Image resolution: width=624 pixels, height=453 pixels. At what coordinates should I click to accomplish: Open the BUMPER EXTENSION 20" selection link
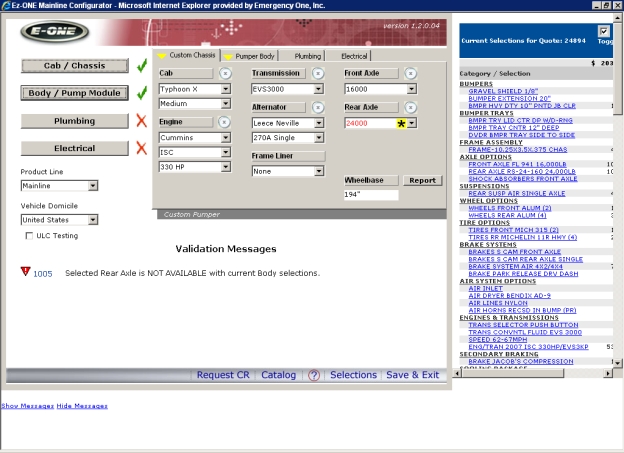coord(509,98)
